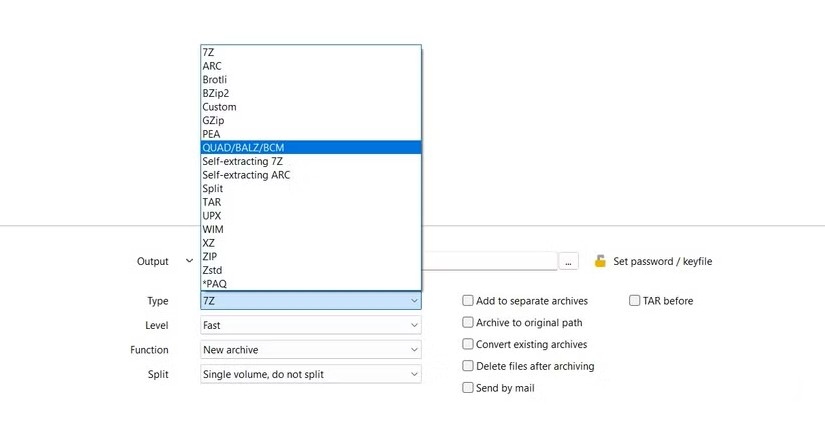
Task: Choose ARC archive type in list
Action: pyautogui.click(x=311, y=66)
